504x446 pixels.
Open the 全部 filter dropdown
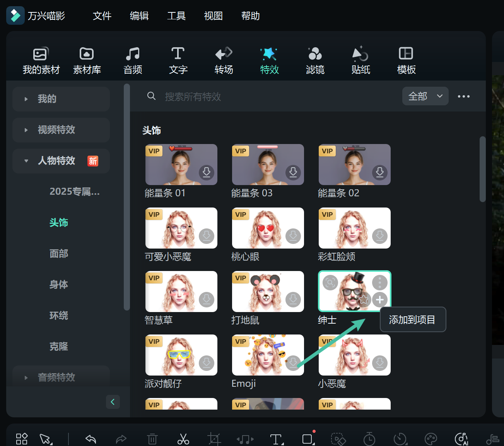tap(425, 96)
